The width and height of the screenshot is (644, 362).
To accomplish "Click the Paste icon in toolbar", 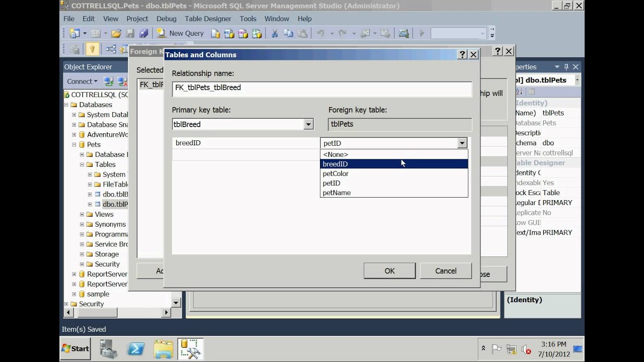I will [302, 33].
